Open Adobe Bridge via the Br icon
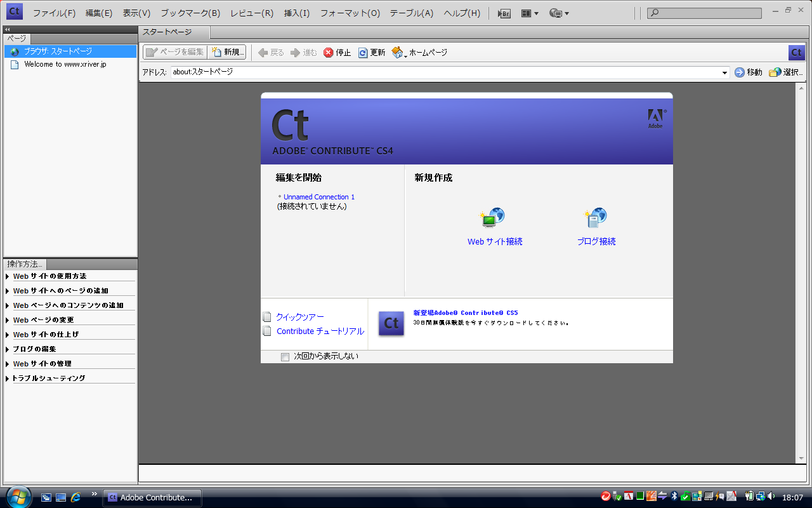This screenshot has height=508, width=812. click(504, 13)
